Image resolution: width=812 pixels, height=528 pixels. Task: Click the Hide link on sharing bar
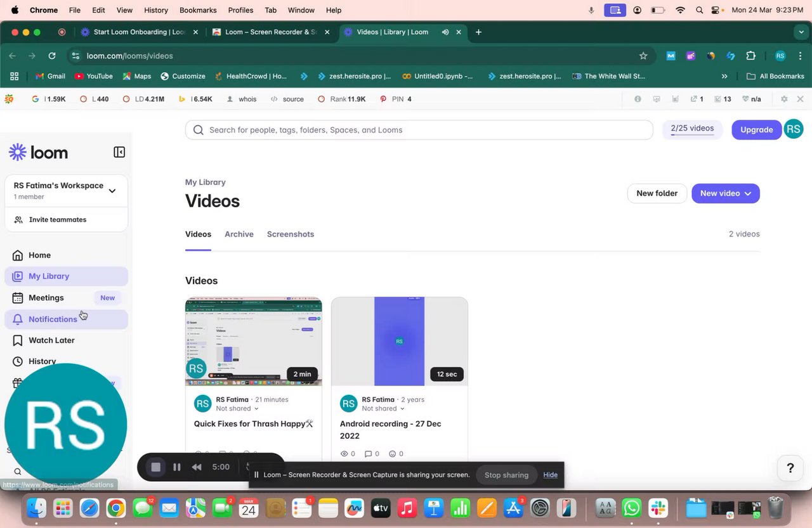tap(550, 475)
